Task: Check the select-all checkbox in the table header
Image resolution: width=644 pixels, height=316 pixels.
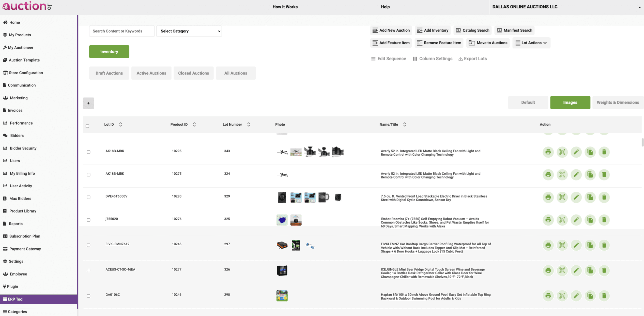Action: tap(87, 126)
